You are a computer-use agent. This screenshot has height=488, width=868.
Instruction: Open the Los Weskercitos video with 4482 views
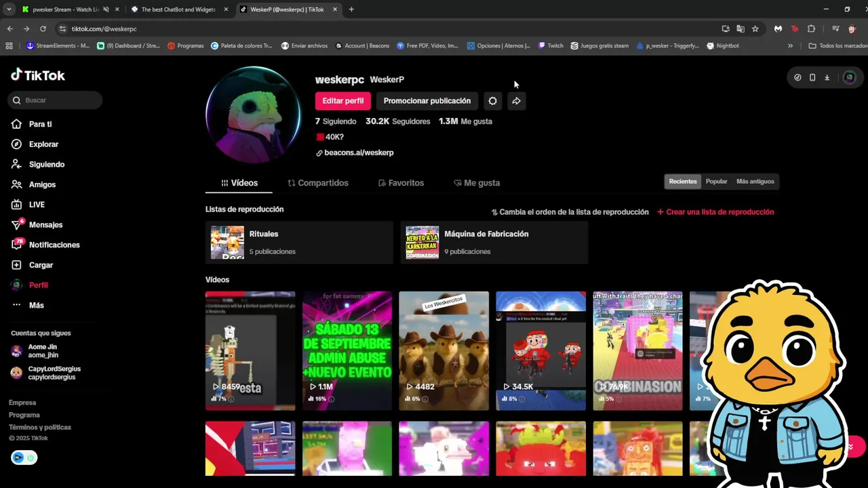443,350
